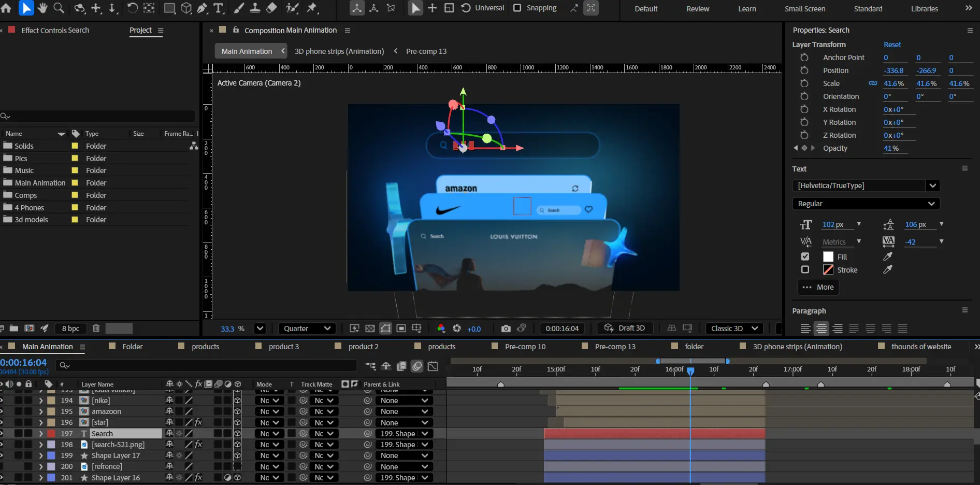
Task: Select the Zoom tool in toolbar
Action: (59, 8)
